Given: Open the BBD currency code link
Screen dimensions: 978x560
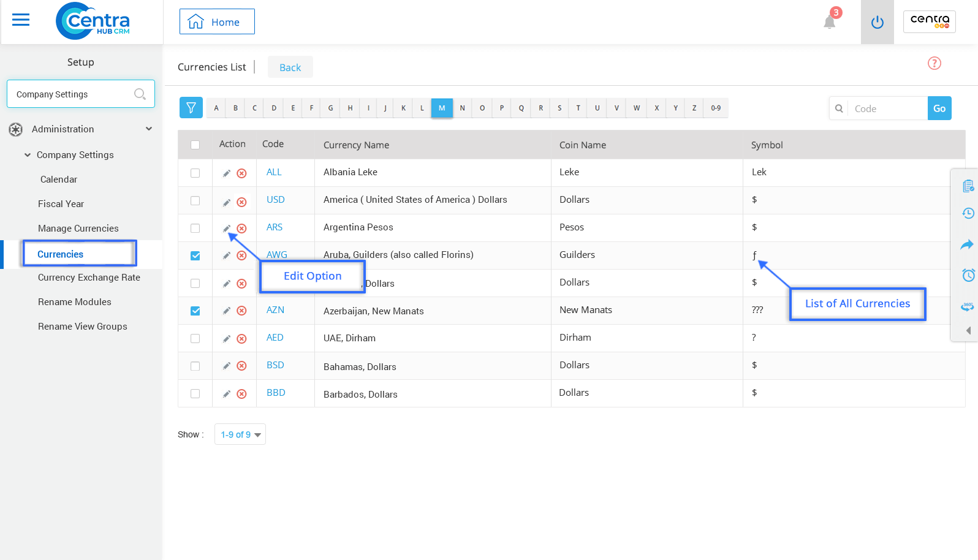Looking at the screenshot, I should (x=276, y=393).
